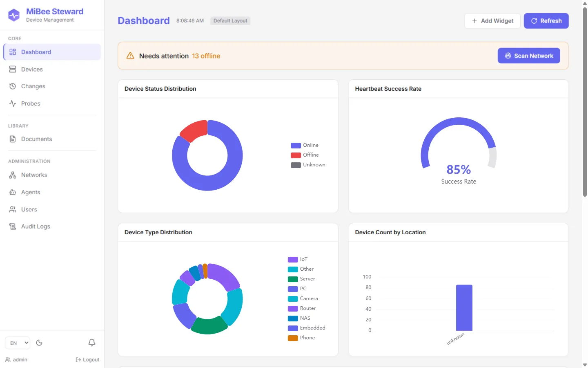Click the 13 offline text
The width and height of the screenshot is (588, 368).
point(206,56)
